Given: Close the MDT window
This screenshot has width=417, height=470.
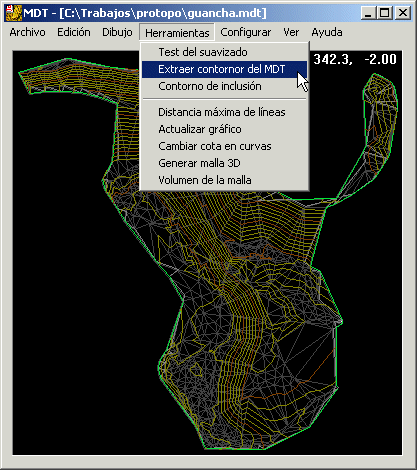Looking at the screenshot, I should pos(402,13).
